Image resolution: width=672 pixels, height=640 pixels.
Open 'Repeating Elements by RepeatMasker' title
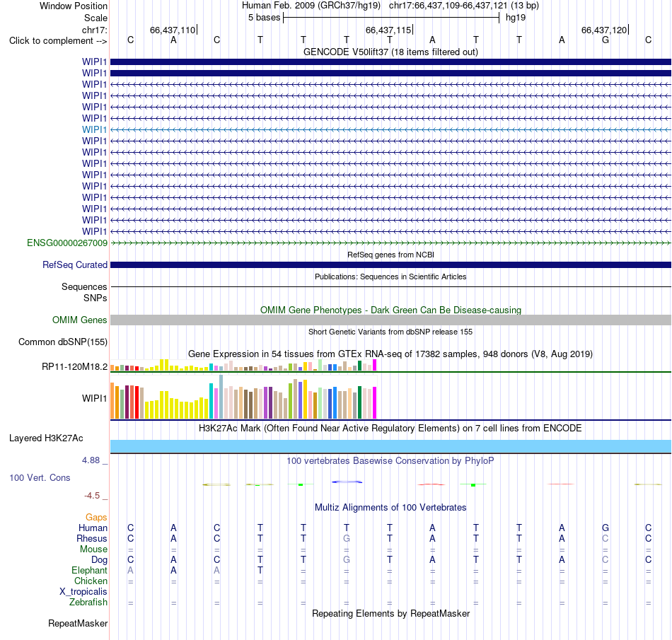pos(390,613)
